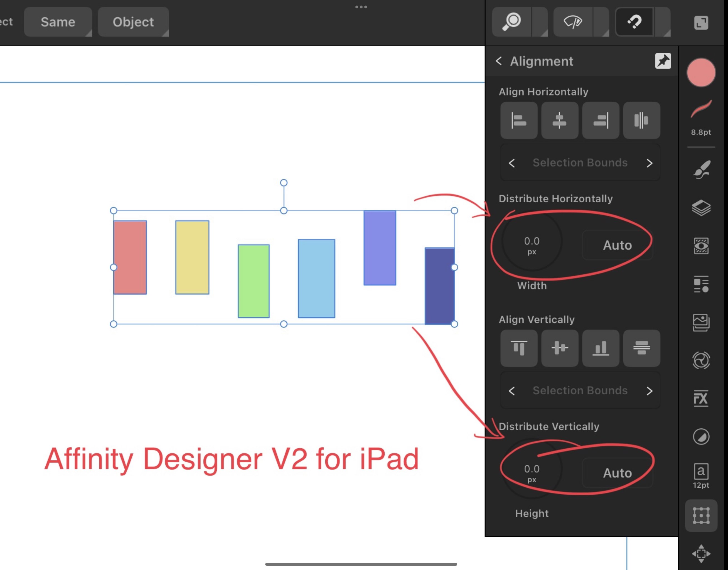Image resolution: width=728 pixels, height=570 pixels.
Task: Select the green rectangle
Action: click(254, 281)
